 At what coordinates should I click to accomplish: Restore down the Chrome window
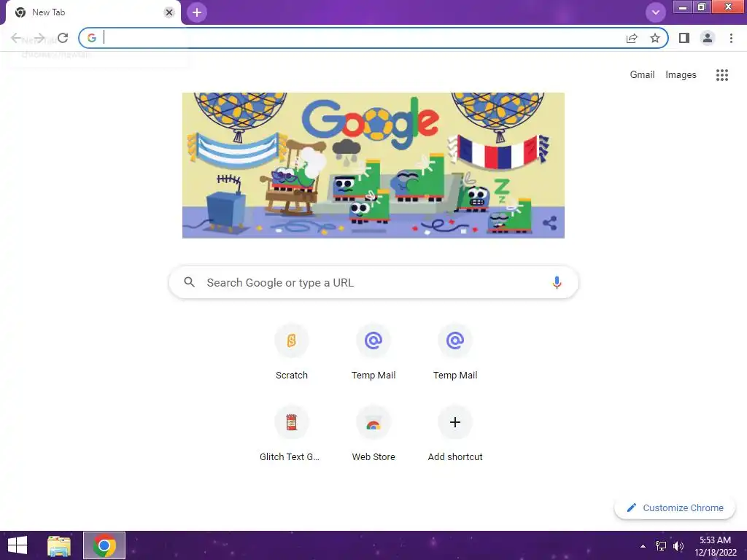(701, 7)
